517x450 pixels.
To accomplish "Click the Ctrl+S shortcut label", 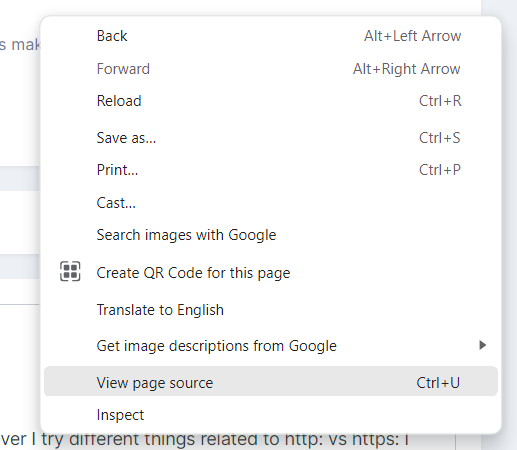I will pyautogui.click(x=440, y=138).
